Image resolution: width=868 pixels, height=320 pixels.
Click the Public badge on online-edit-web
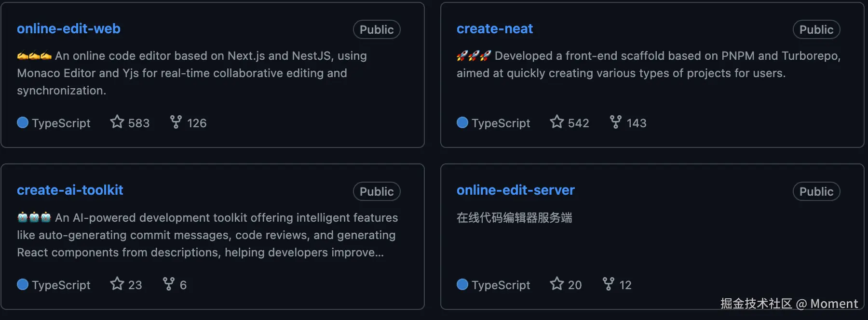(377, 30)
